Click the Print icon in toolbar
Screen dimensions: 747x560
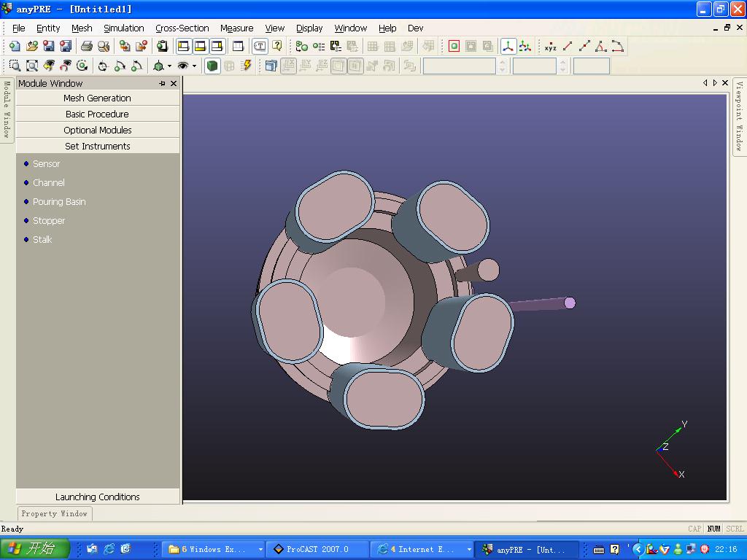pyautogui.click(x=86, y=46)
